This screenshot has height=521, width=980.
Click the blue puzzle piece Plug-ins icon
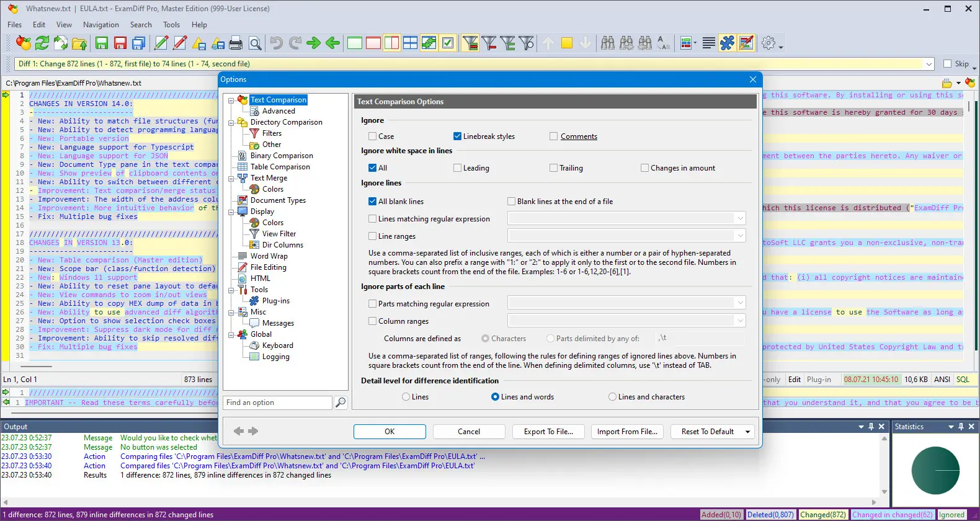tap(728, 43)
